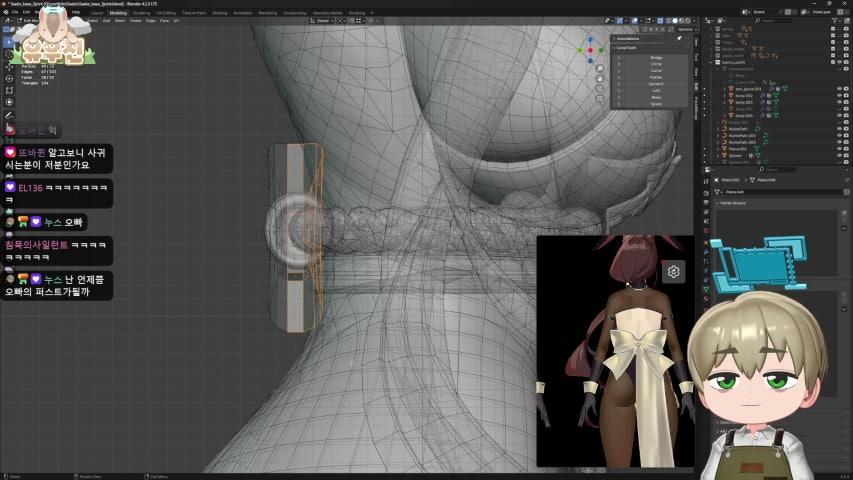Open Object properties tab icon
The image size is (853, 480).
click(x=706, y=243)
